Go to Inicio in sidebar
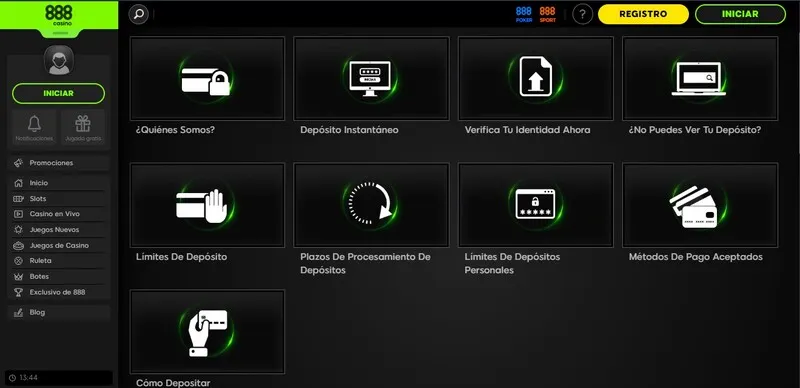800x388 pixels. 59,183
